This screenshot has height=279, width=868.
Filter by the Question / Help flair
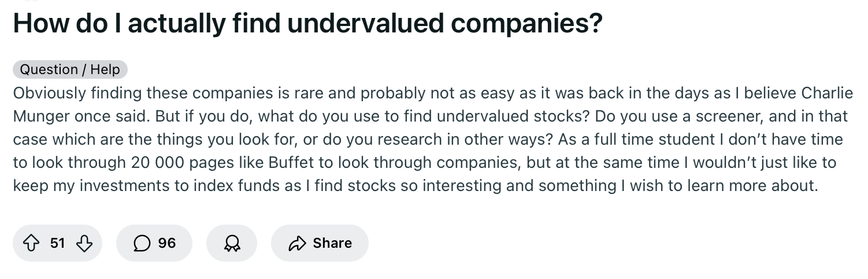[x=70, y=69]
